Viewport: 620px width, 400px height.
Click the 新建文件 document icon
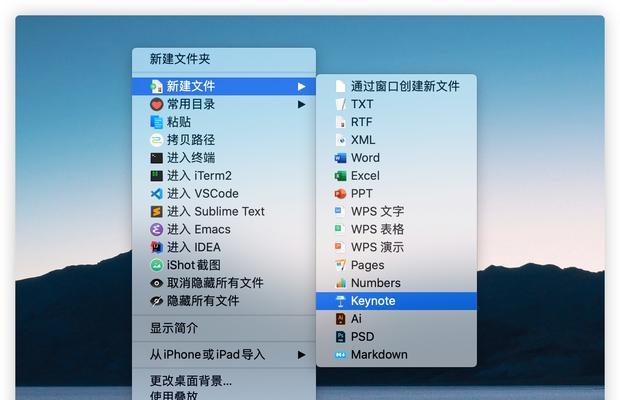(157, 86)
